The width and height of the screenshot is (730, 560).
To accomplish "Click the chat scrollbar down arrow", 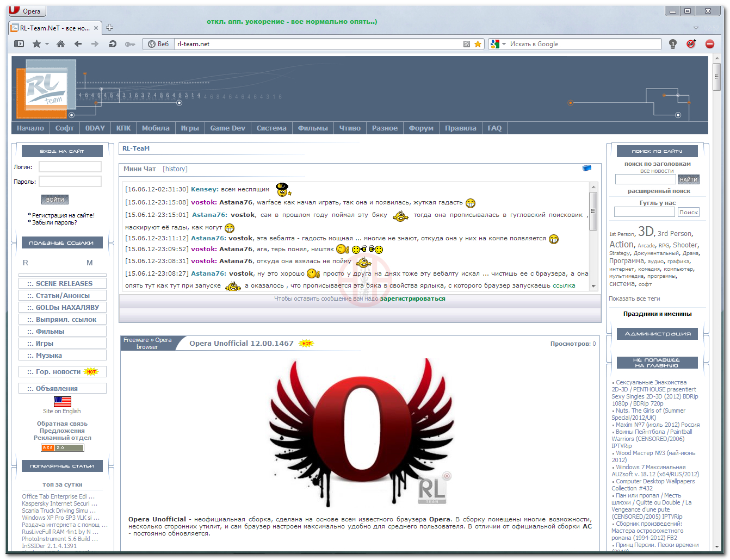I will click(x=593, y=286).
